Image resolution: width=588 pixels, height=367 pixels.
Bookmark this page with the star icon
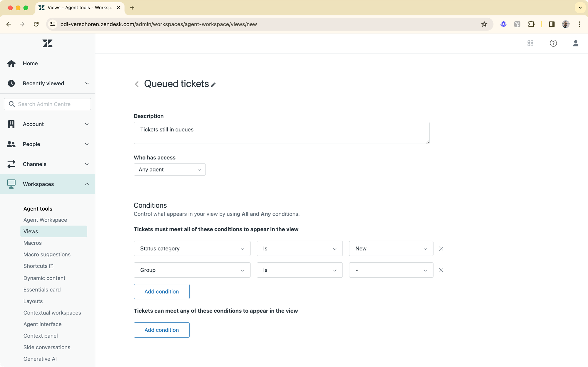pyautogui.click(x=484, y=24)
